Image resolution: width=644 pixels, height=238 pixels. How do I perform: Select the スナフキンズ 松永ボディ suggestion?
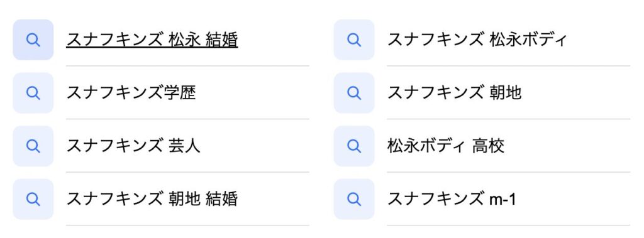pyautogui.click(x=477, y=40)
